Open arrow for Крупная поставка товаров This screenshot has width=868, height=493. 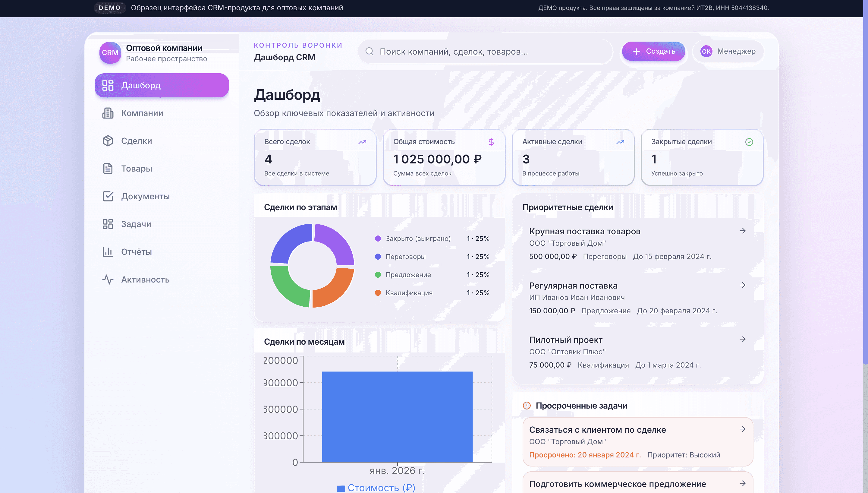[x=742, y=231]
